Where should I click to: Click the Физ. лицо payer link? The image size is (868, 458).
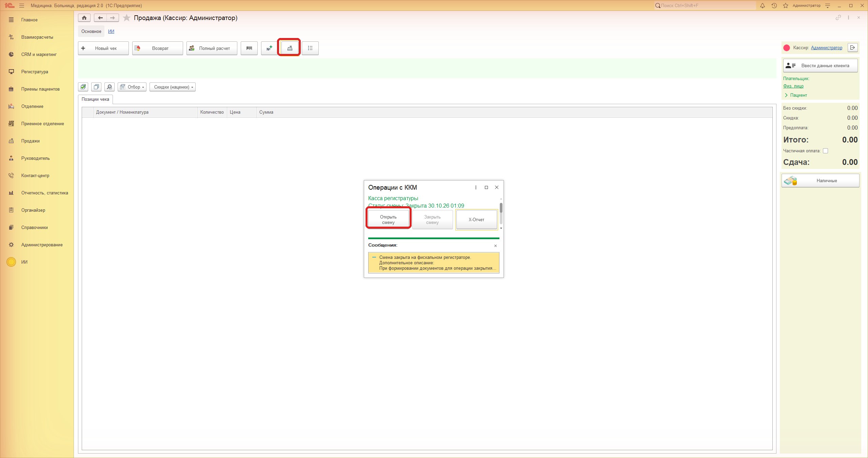click(793, 86)
